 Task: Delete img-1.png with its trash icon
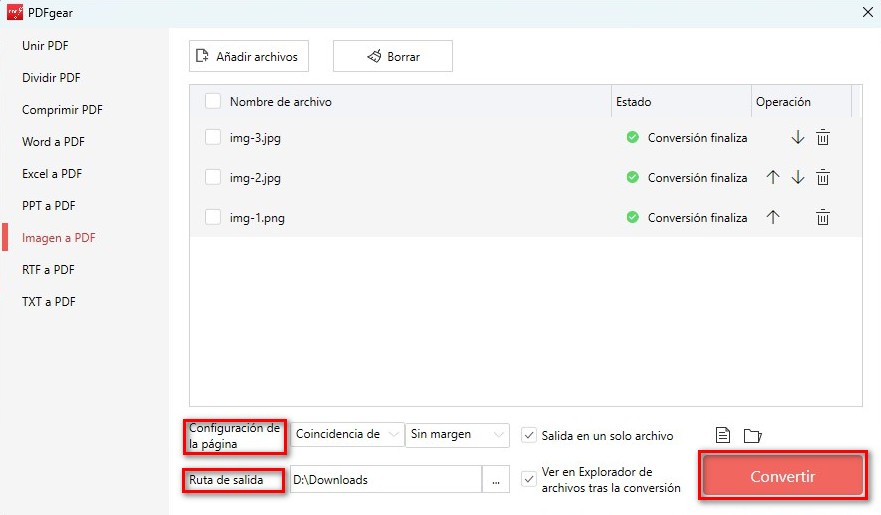[x=823, y=217]
